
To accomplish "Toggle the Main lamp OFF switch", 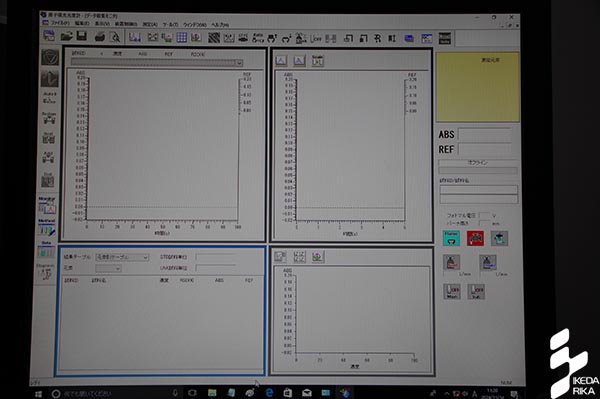I will (x=452, y=292).
